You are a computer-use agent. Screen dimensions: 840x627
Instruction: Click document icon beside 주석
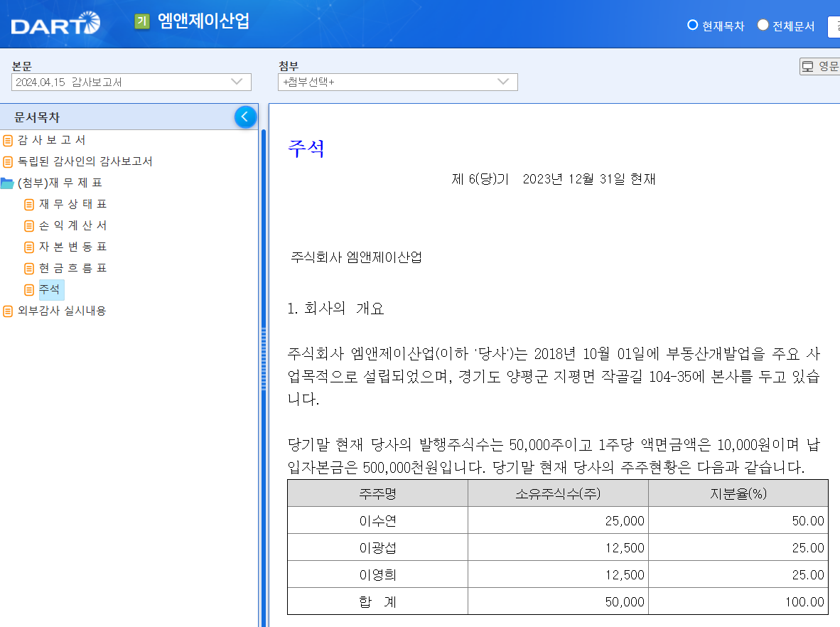(29, 290)
